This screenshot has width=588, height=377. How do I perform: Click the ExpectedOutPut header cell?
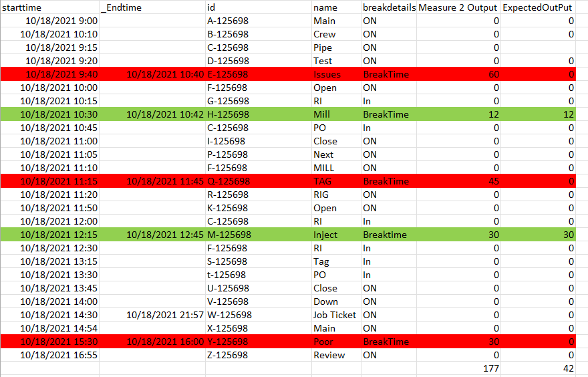(x=538, y=7)
